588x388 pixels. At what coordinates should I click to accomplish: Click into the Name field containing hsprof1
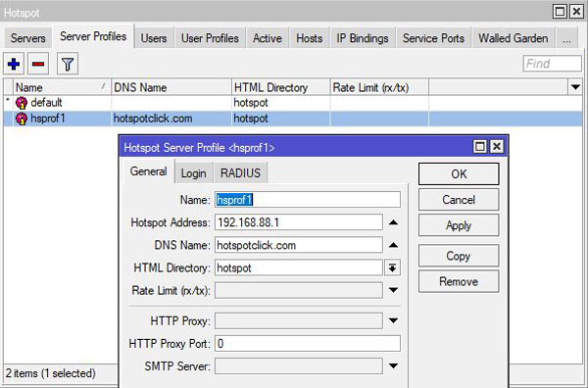tap(308, 200)
